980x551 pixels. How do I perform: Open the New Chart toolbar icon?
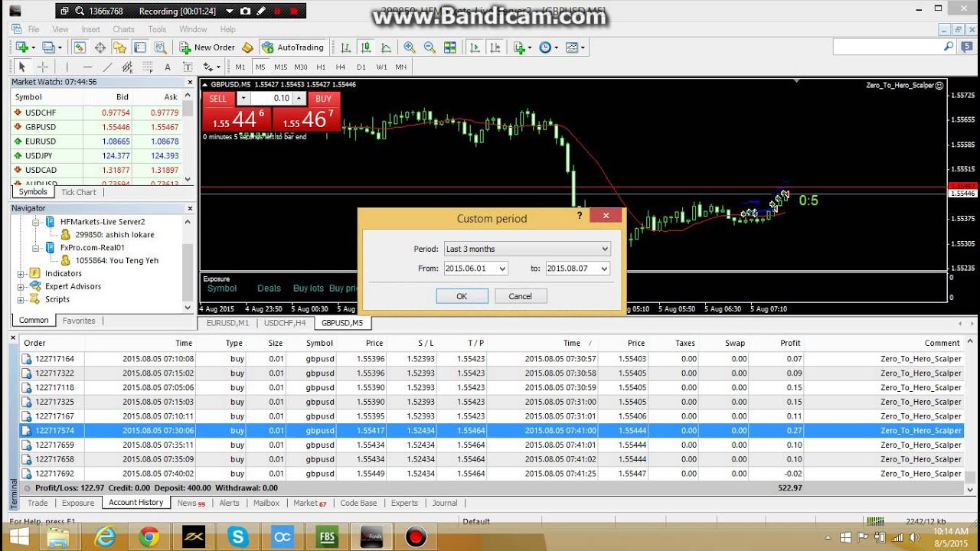pos(21,47)
